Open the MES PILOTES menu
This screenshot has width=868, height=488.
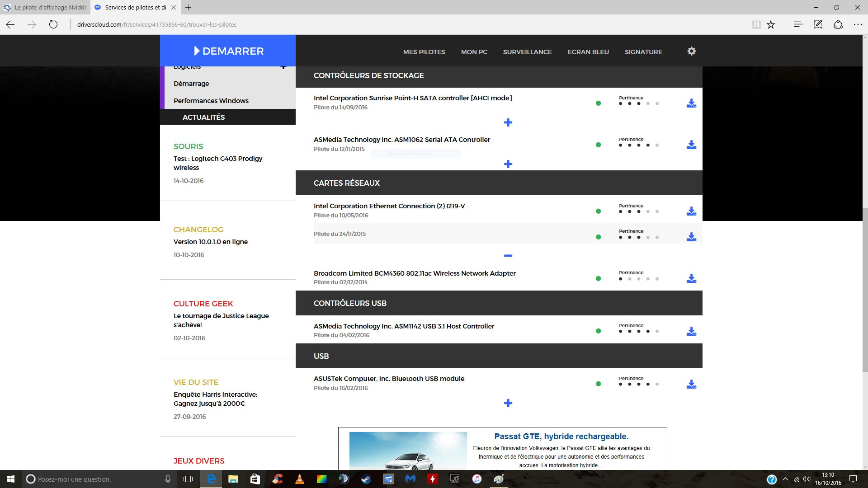click(x=424, y=52)
